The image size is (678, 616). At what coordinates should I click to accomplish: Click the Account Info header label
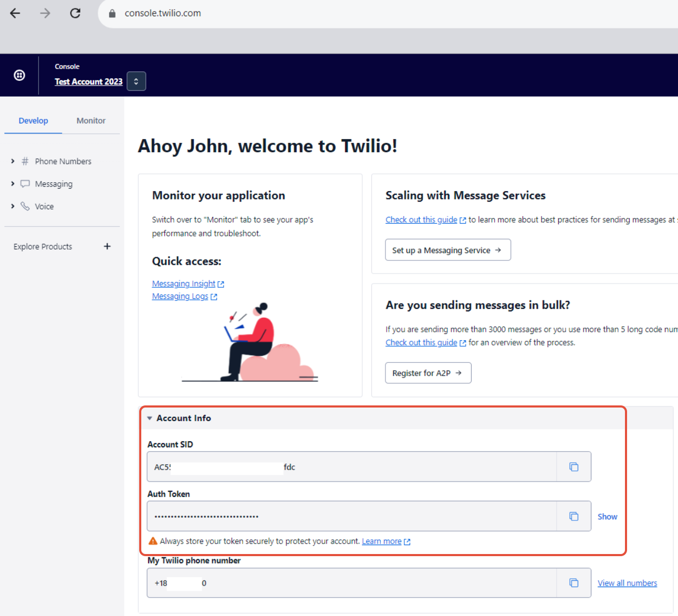coord(184,418)
